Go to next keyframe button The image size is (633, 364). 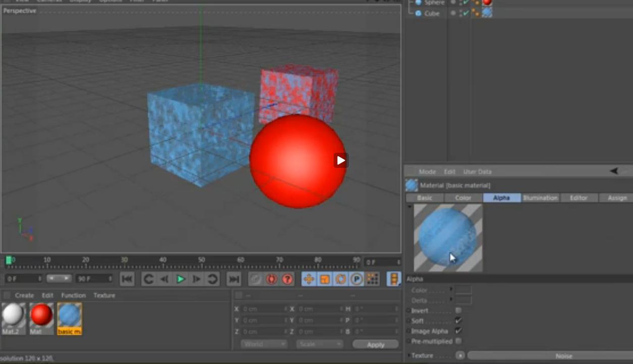(213, 279)
